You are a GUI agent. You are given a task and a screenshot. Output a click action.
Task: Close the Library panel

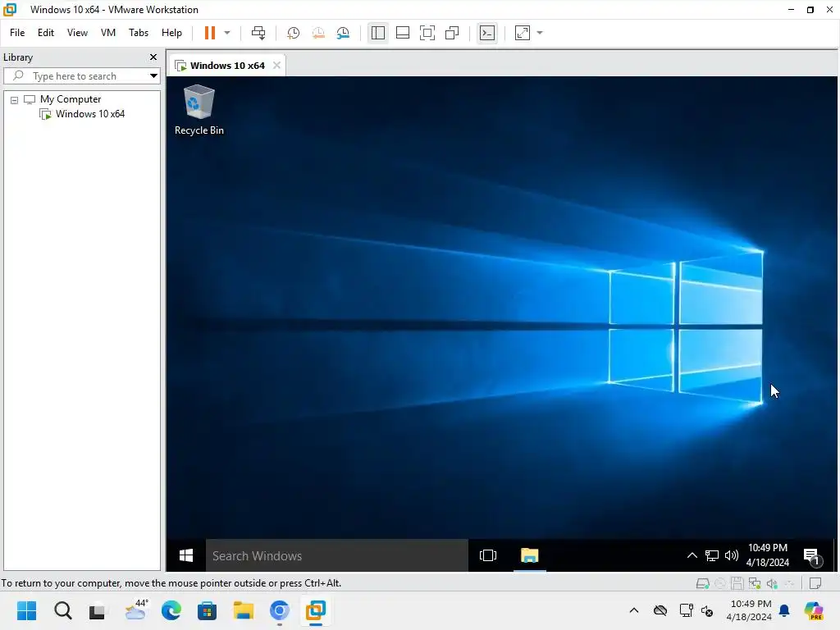point(153,57)
